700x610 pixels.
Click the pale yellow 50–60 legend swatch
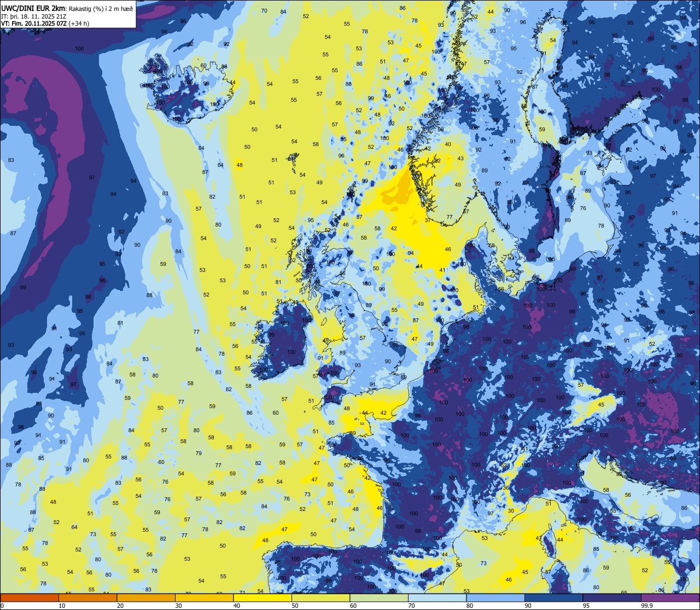pyautogui.click(x=320, y=598)
